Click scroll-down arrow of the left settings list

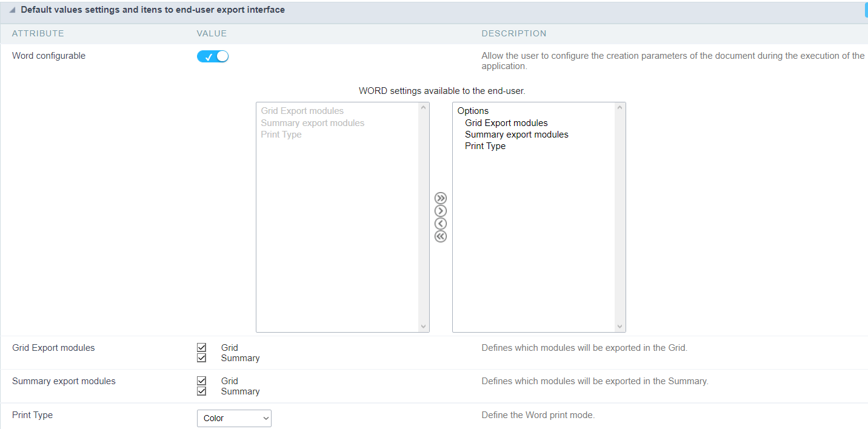tap(424, 327)
